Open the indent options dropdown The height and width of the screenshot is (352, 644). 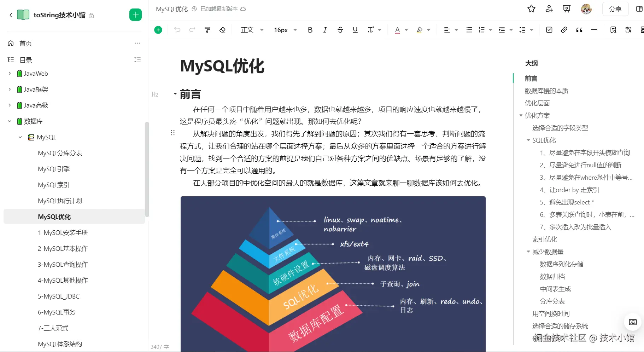point(505,30)
